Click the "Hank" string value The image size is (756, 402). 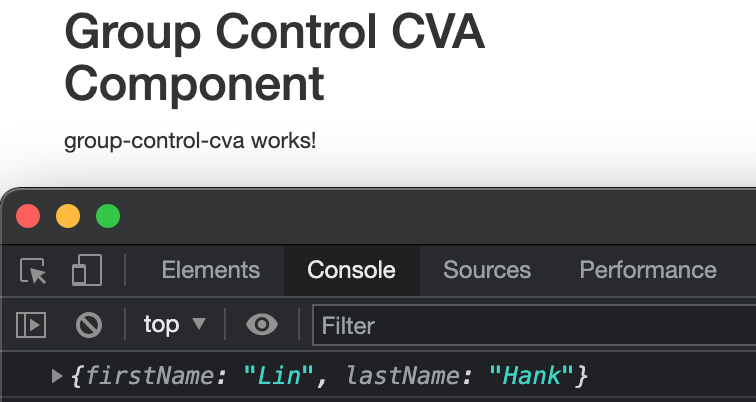(x=531, y=375)
